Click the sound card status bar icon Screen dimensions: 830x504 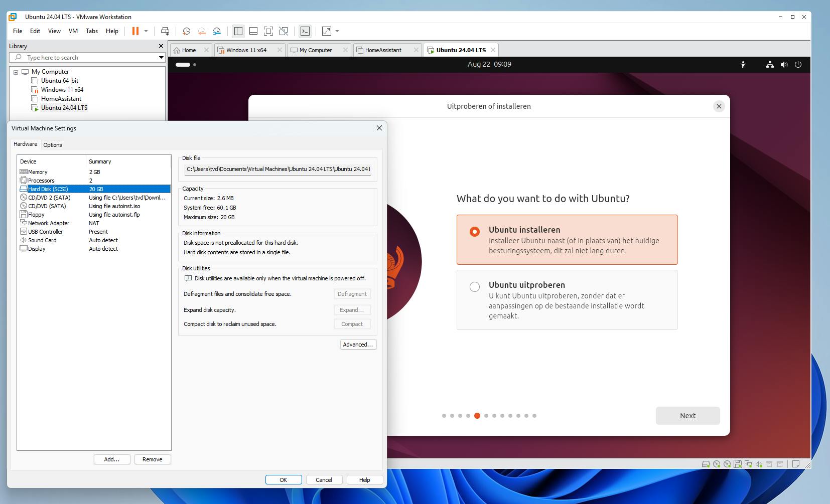(x=759, y=464)
